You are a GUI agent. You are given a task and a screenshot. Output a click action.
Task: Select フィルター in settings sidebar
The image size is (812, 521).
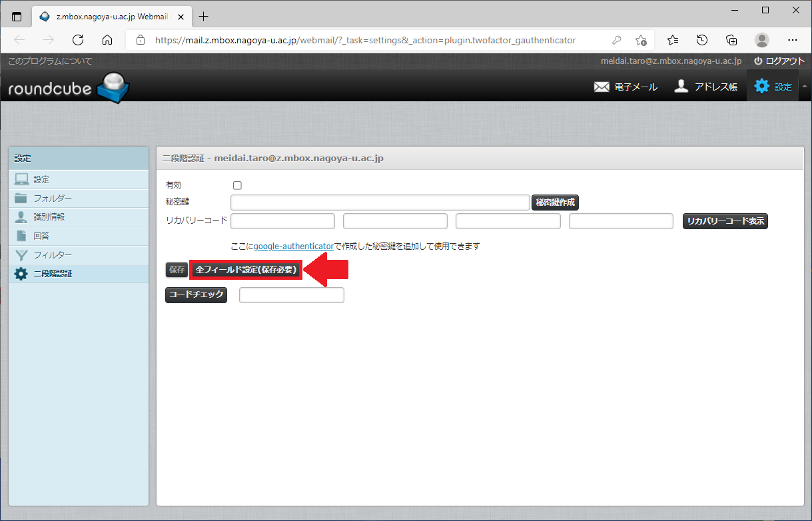53,255
